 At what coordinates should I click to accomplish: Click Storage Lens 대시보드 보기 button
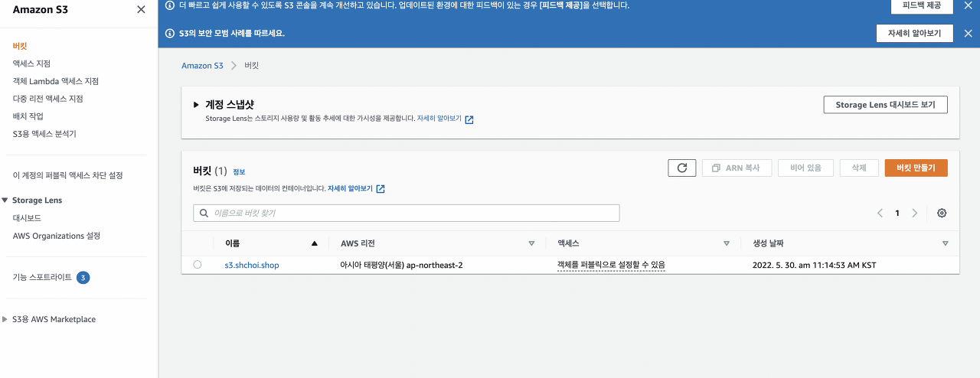(x=885, y=105)
